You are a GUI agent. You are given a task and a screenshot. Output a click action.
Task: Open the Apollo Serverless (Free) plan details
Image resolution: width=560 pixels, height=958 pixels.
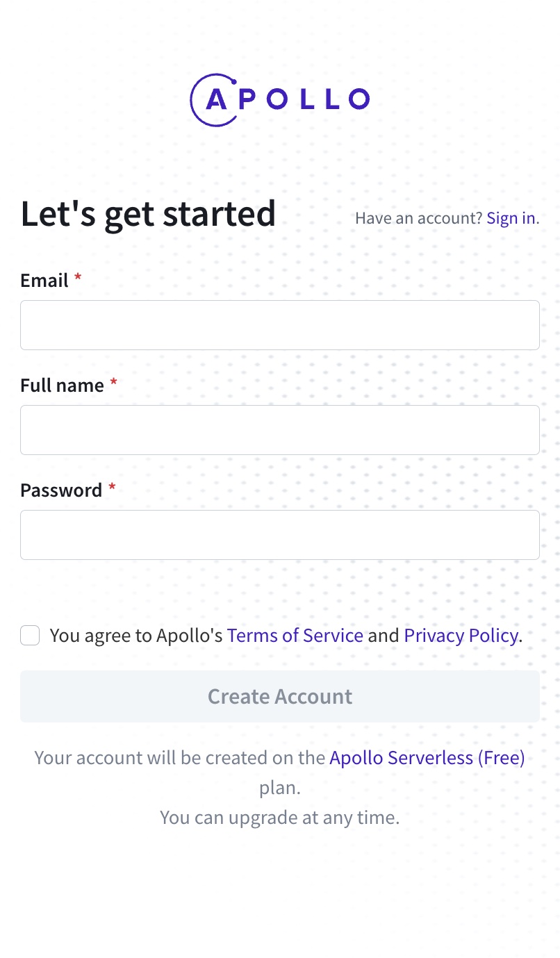point(427,757)
